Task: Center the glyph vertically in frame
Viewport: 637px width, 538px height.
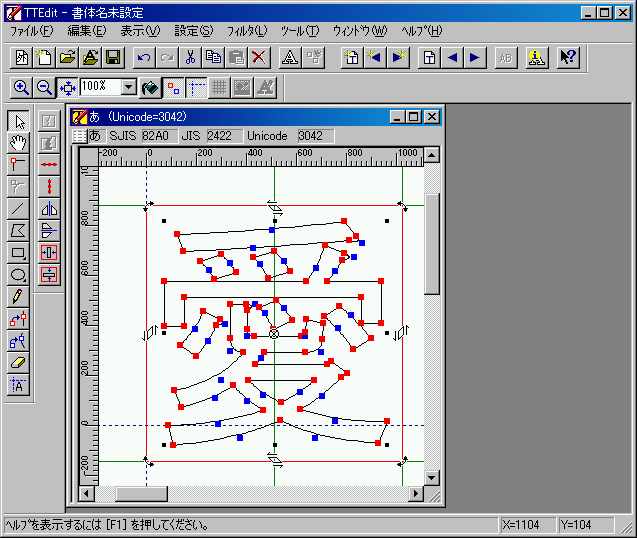Action: 49,274
